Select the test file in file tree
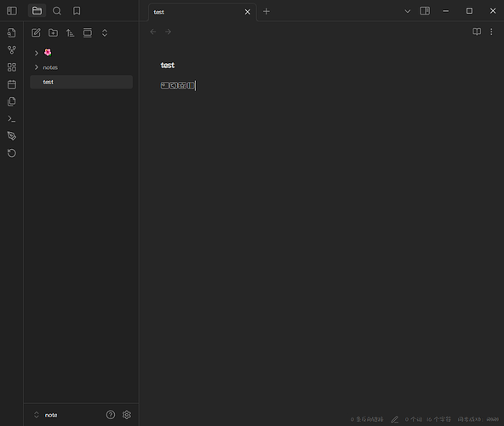The image size is (504, 426). 81,82
